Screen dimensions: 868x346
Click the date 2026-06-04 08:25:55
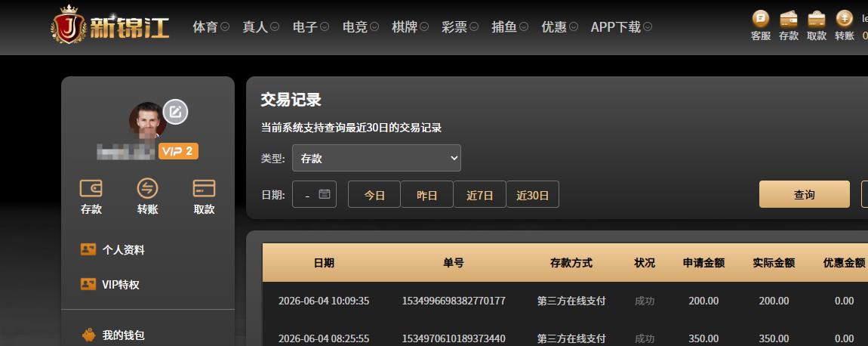pos(324,338)
